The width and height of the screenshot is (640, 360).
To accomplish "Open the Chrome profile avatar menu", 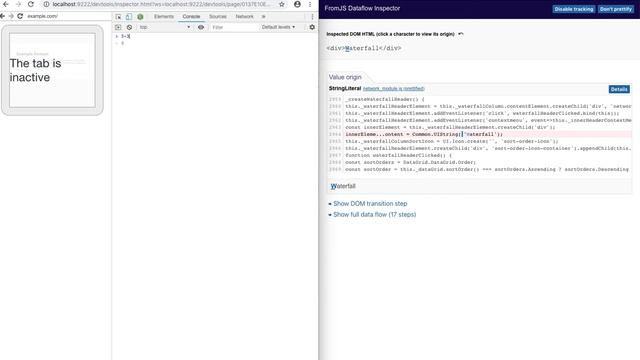I will coord(297,4).
